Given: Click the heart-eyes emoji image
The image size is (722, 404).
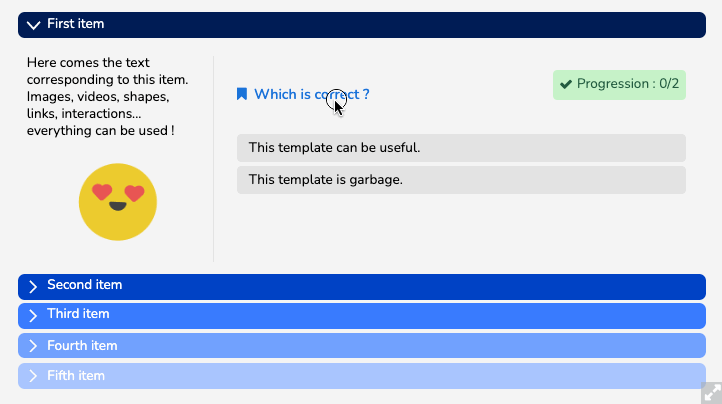Looking at the screenshot, I should [x=118, y=201].
